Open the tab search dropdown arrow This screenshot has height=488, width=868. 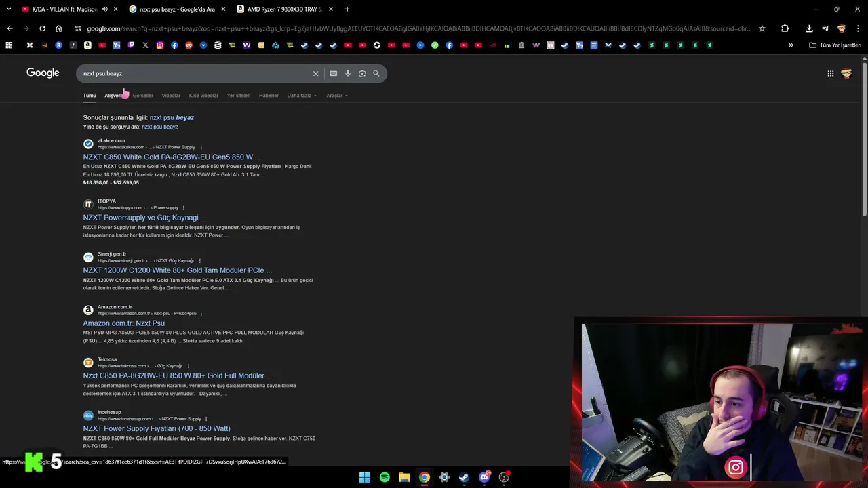(x=9, y=9)
